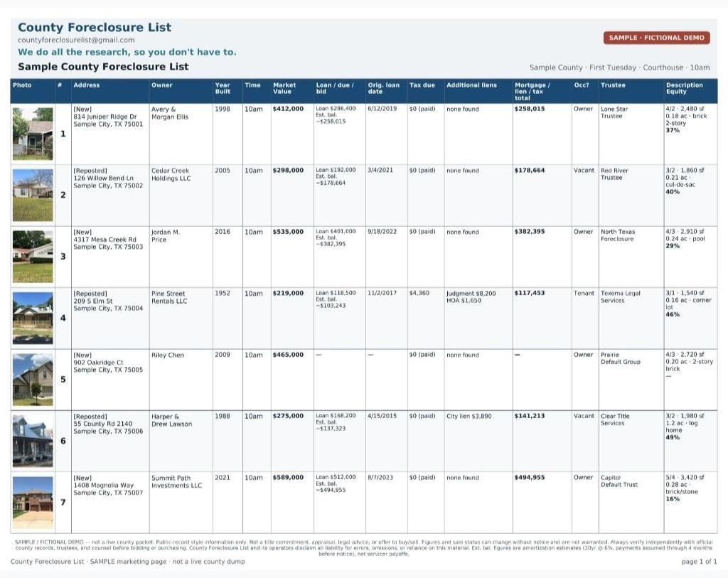This screenshot has height=578, width=728.
Task: Select the Orig. loan date column header
Action: [383, 88]
